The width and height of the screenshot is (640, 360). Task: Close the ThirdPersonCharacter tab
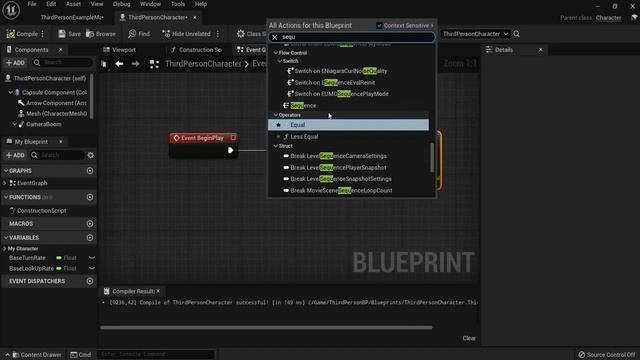[195, 17]
